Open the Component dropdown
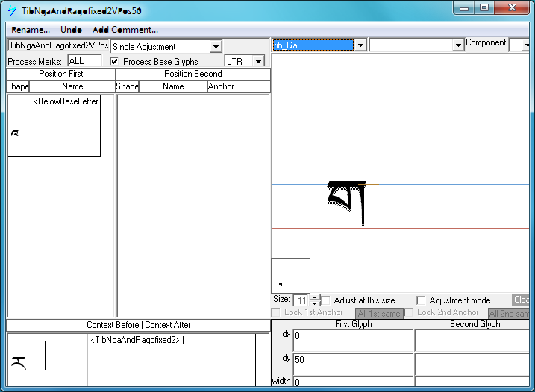Viewport: 535px width, 392px height. pos(527,45)
